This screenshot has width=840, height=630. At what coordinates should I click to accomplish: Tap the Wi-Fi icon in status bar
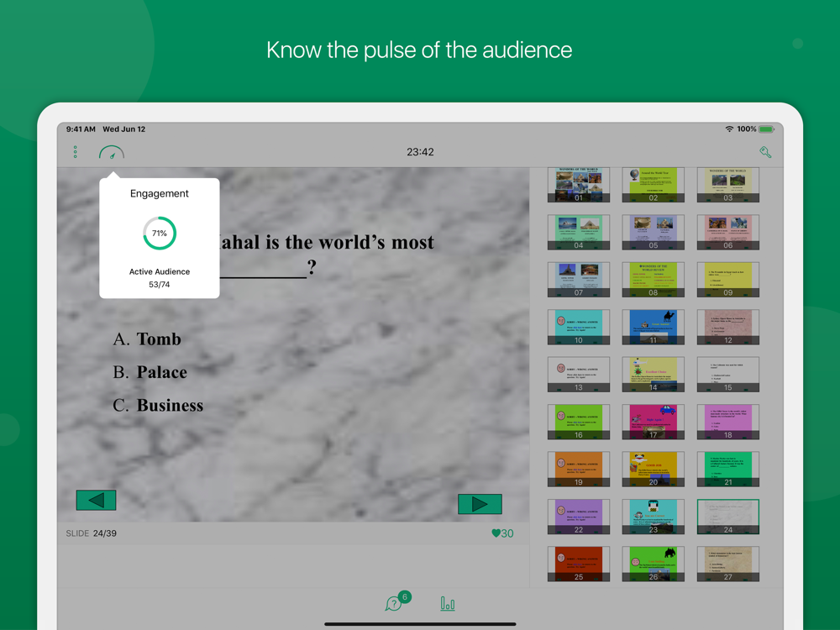[x=729, y=129]
